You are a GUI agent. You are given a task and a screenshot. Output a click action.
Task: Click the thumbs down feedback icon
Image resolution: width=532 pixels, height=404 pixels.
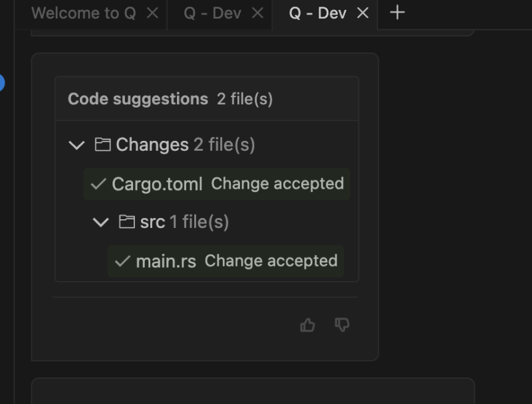coord(342,325)
